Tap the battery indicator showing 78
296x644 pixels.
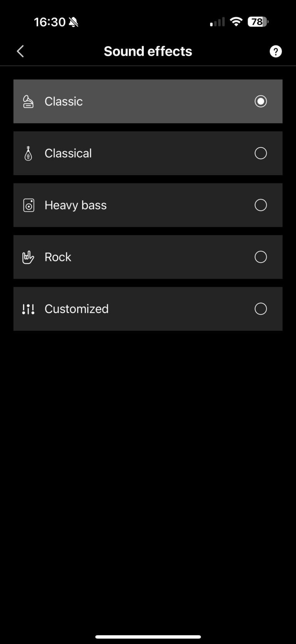tap(258, 22)
